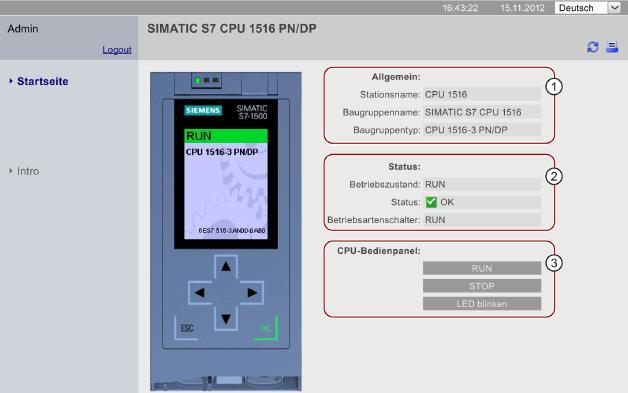Click the refresh page icon

(x=593, y=47)
